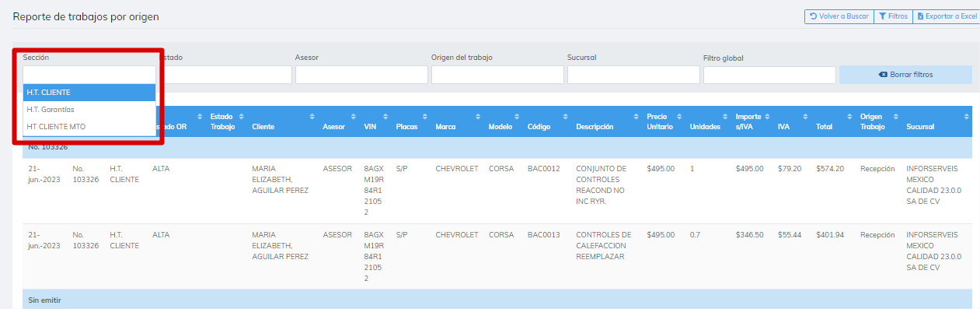Sort by IVA column arrows
Viewport: 980px width, 309px height.
pyautogui.click(x=806, y=117)
